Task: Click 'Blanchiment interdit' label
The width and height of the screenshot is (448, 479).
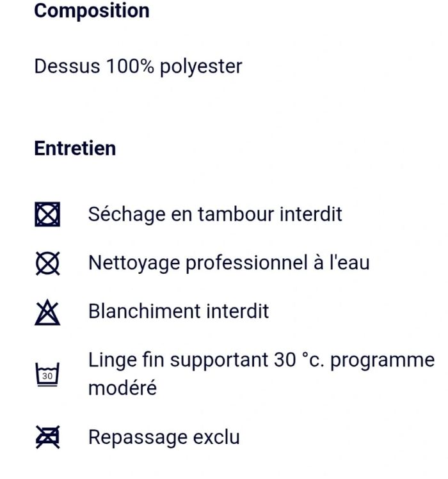Action: point(179,311)
